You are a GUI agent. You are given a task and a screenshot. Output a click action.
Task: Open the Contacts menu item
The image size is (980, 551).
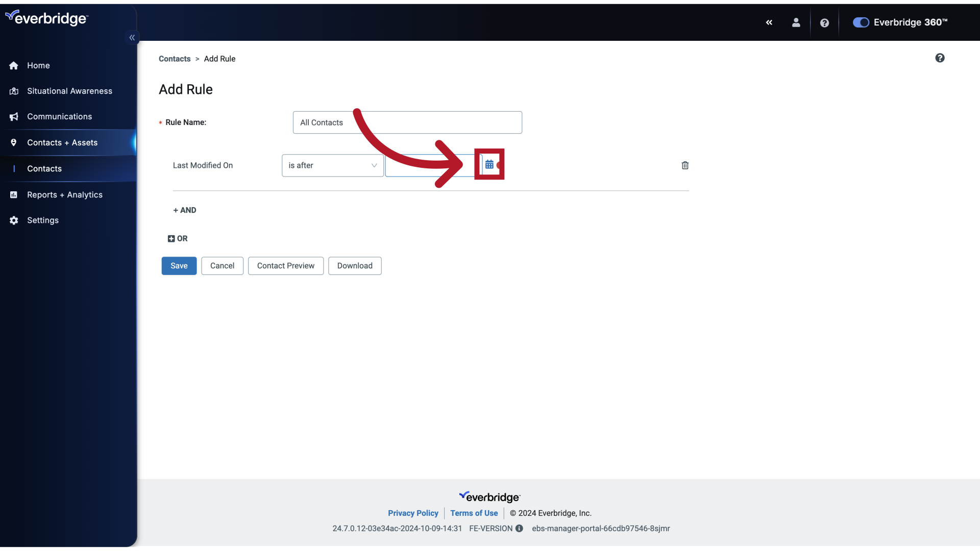44,168
